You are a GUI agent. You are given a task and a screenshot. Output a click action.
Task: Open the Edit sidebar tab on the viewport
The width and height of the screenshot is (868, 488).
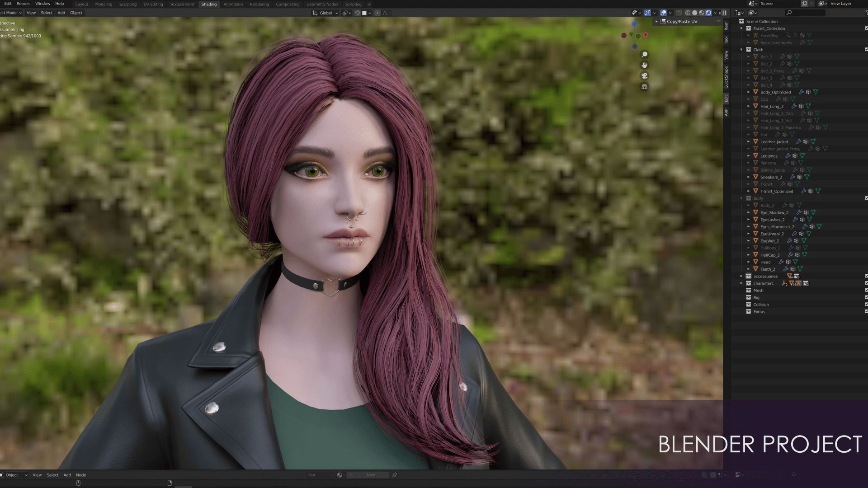[726, 98]
